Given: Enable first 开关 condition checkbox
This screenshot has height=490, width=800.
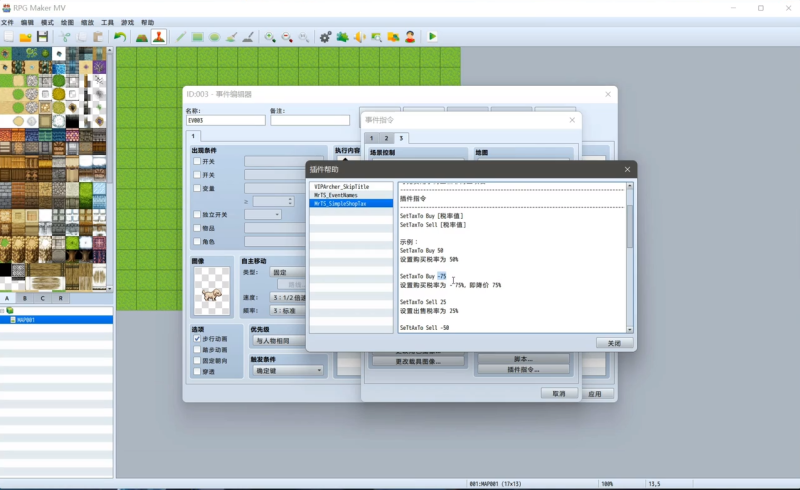Looking at the screenshot, I should 197,161.
